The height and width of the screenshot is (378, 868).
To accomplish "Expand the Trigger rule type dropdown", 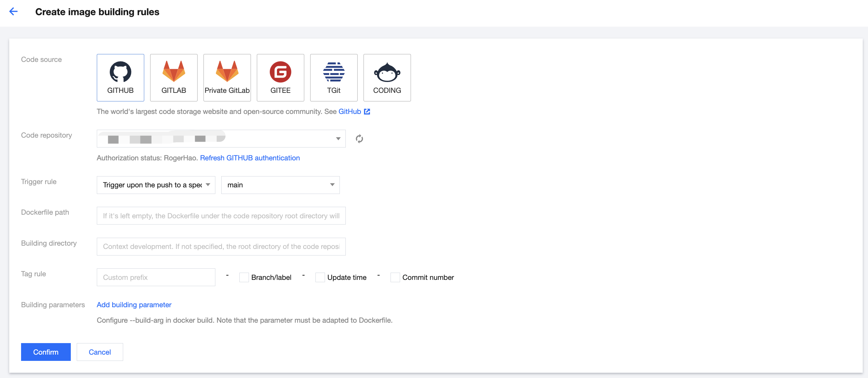I will point(156,185).
